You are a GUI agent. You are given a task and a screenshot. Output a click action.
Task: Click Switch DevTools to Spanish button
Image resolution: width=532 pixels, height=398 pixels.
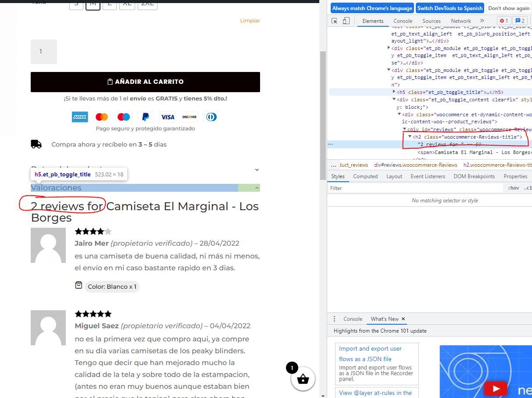tap(450, 8)
